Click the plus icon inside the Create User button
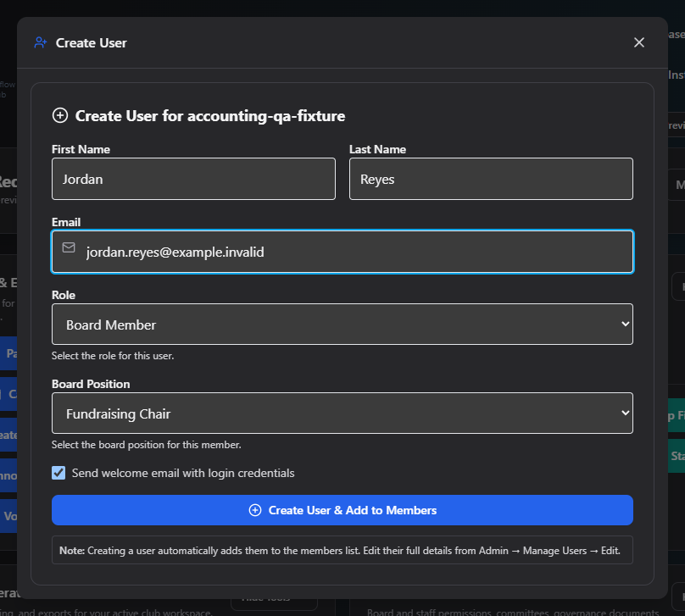Viewport: 685px width, 616px height. [255, 510]
